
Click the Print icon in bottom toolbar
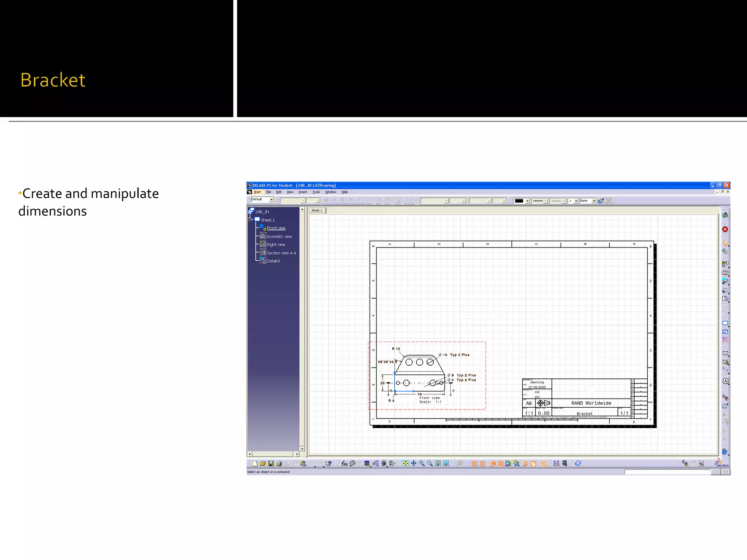(279, 464)
